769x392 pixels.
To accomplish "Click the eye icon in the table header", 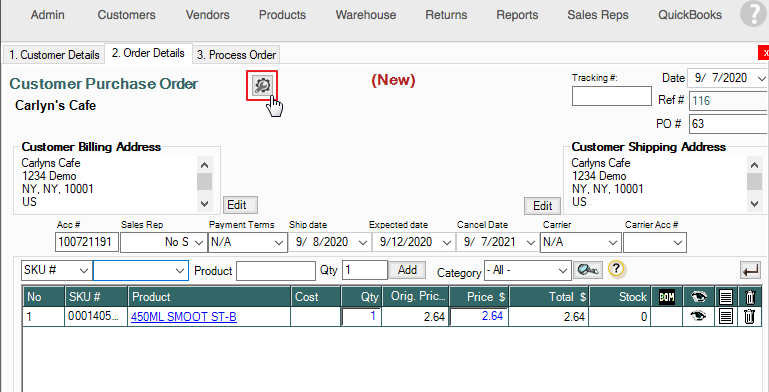I will (698, 297).
